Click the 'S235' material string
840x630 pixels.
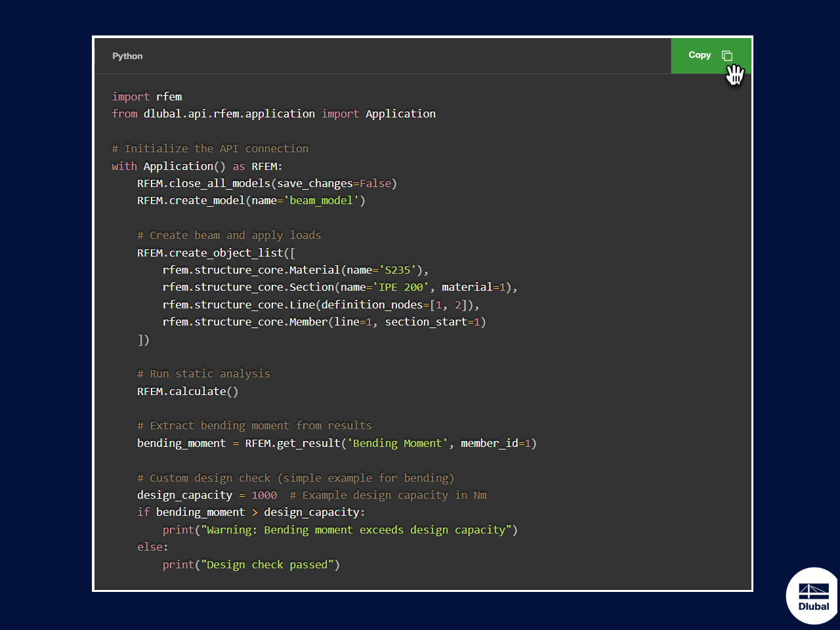click(398, 270)
